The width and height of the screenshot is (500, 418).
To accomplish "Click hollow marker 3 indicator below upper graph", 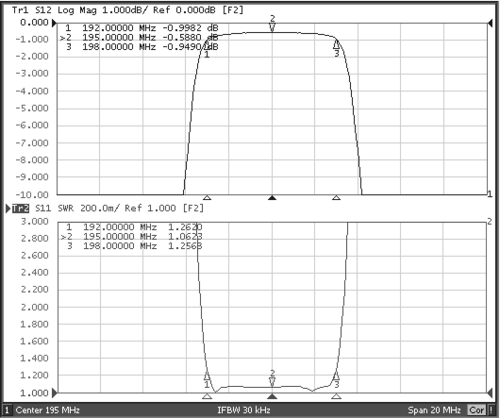I will (x=336, y=198).
